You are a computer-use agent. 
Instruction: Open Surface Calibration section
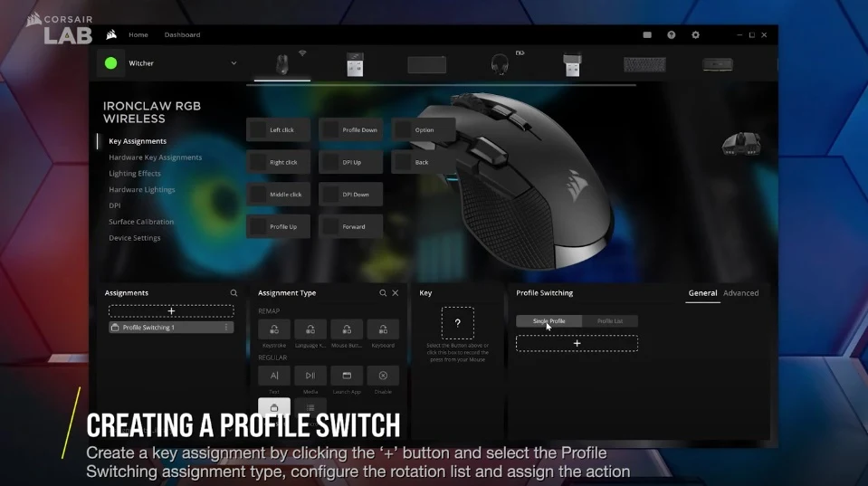141,222
